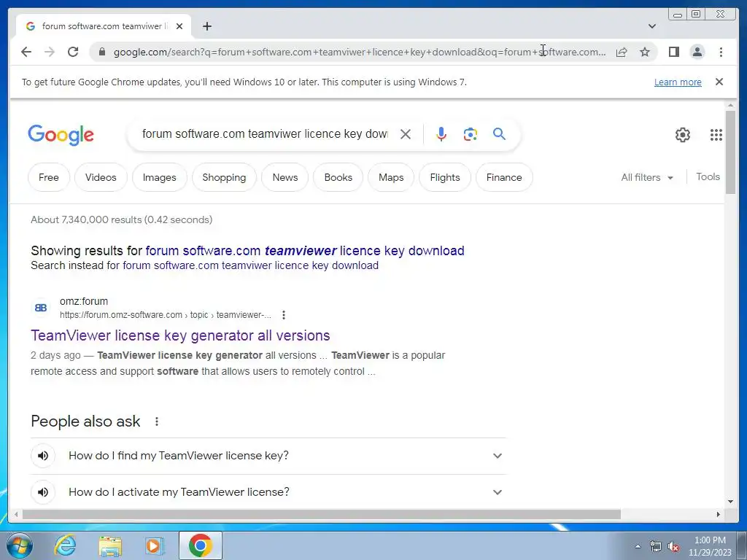Switch to Images results
The image size is (747, 560).
pos(159,177)
